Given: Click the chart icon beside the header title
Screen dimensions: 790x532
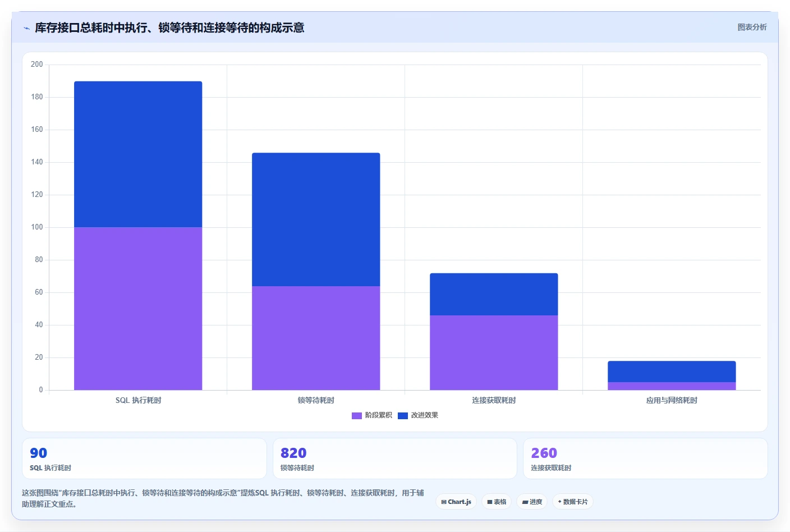Looking at the screenshot, I should click(26, 28).
